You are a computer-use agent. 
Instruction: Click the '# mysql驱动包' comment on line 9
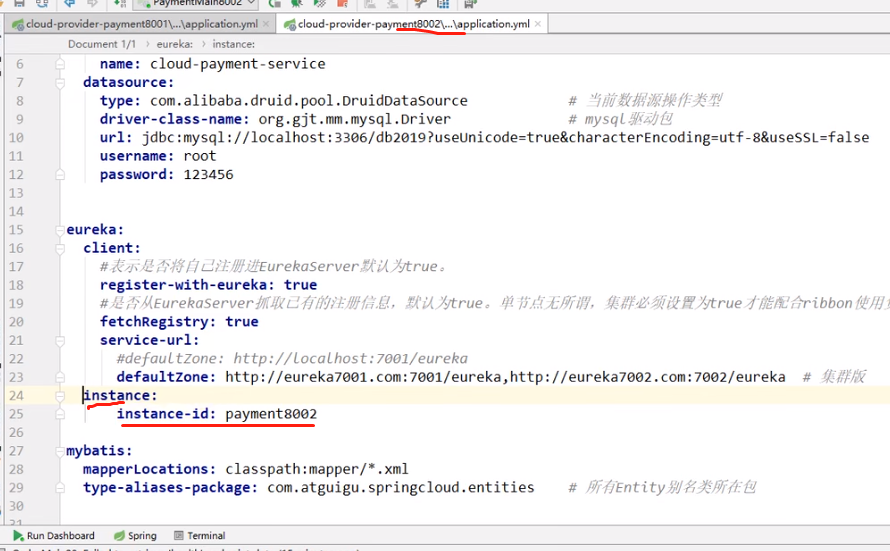(620, 119)
